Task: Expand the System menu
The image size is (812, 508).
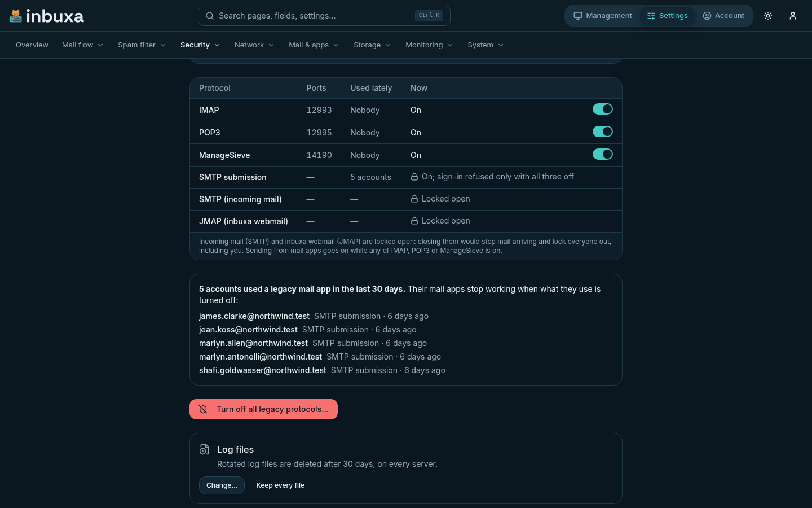Action: click(x=486, y=45)
